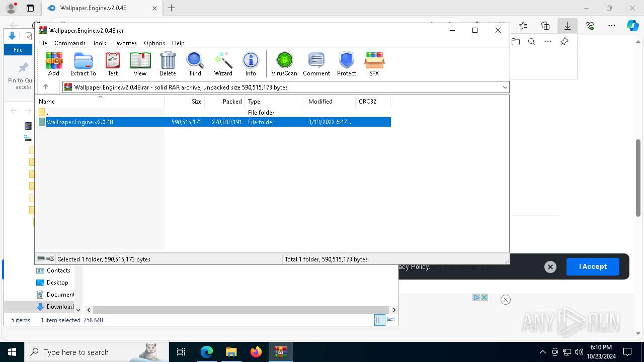Start VirusScan on the archive
This screenshot has width=644, height=362.
point(284,64)
